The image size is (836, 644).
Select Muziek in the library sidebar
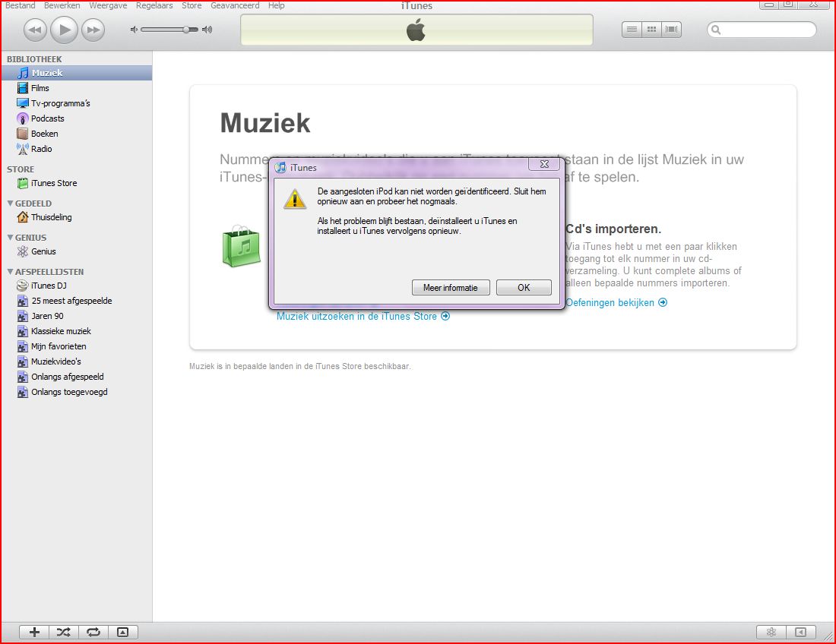click(77, 73)
